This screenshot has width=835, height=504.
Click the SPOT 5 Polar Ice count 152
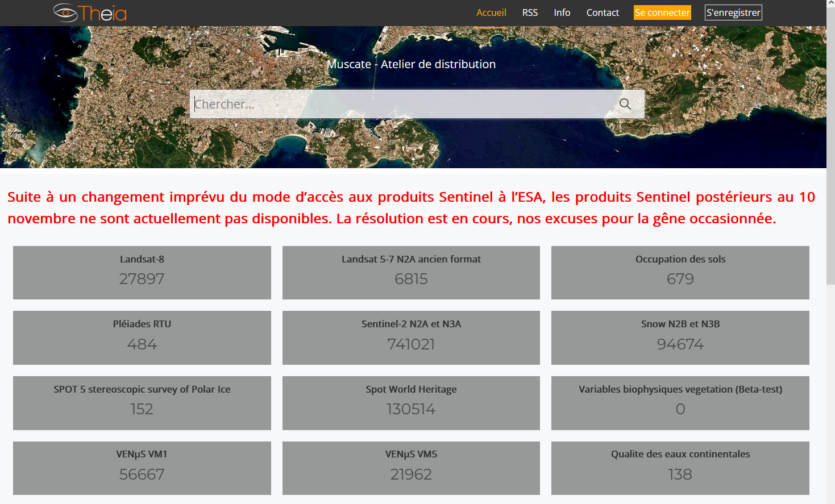click(142, 409)
